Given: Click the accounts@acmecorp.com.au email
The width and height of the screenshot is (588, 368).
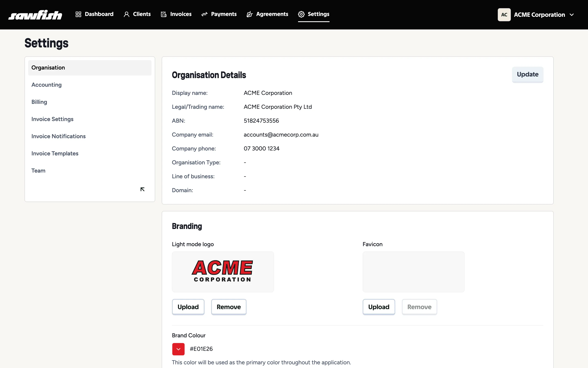Looking at the screenshot, I should pos(281,135).
